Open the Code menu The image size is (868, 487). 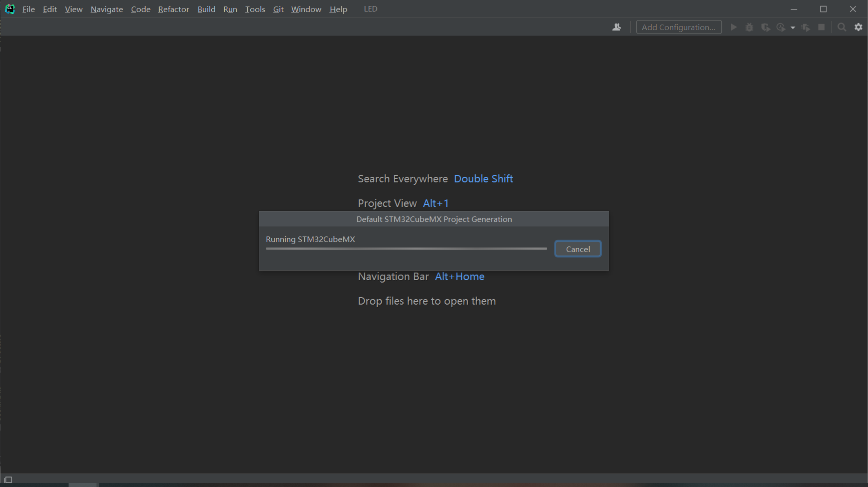tap(141, 9)
